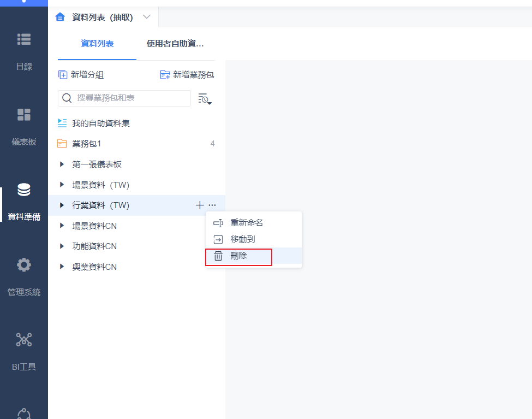Screen dimensions: 532x419
Task: Click the 新增業務包 button
Action: (x=187, y=75)
